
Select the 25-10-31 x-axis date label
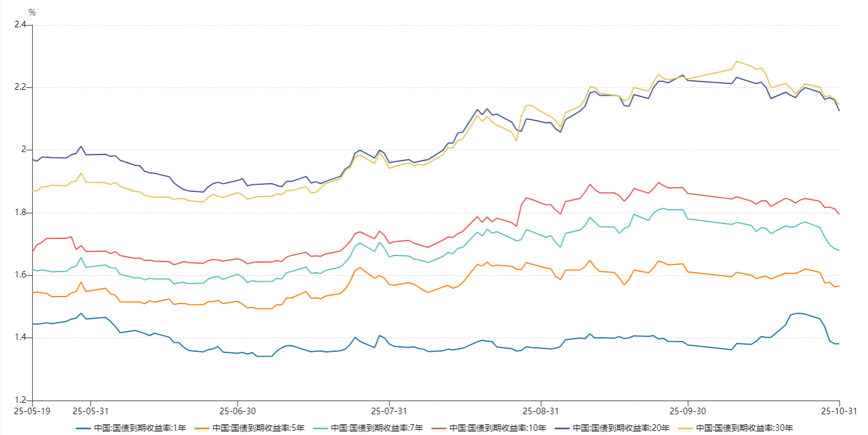click(838, 411)
